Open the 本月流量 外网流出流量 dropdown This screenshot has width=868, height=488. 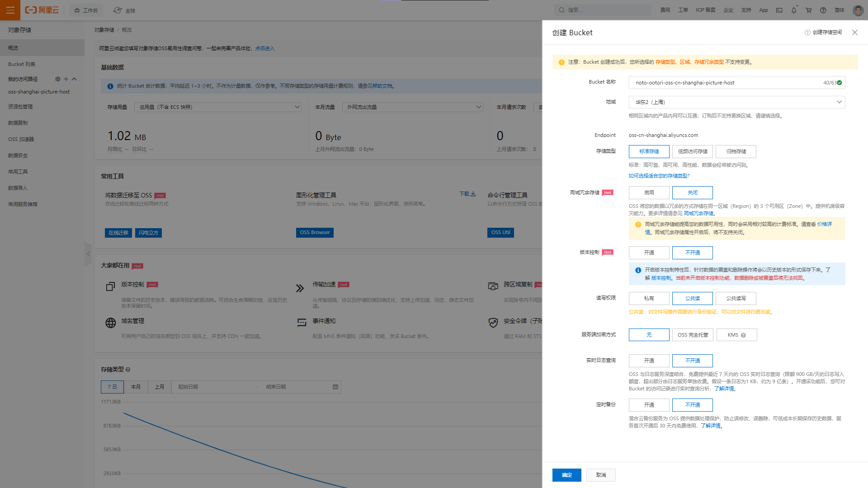pyautogui.click(x=413, y=107)
